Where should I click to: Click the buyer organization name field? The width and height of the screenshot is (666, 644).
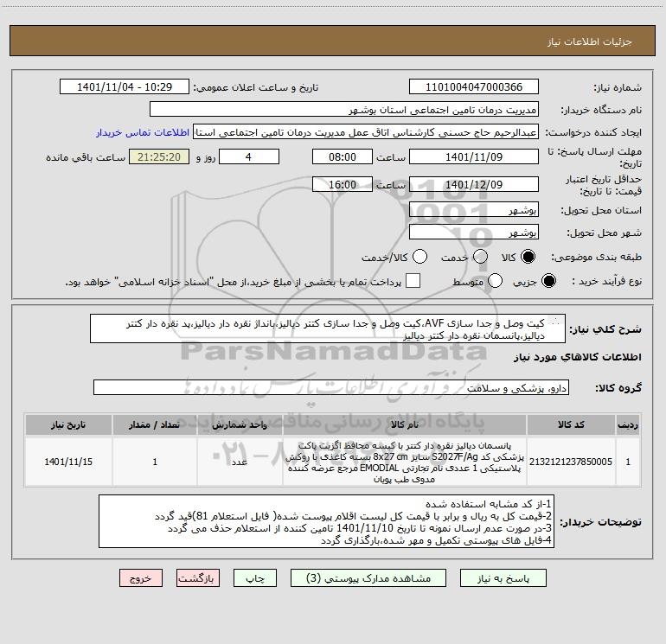click(344, 110)
